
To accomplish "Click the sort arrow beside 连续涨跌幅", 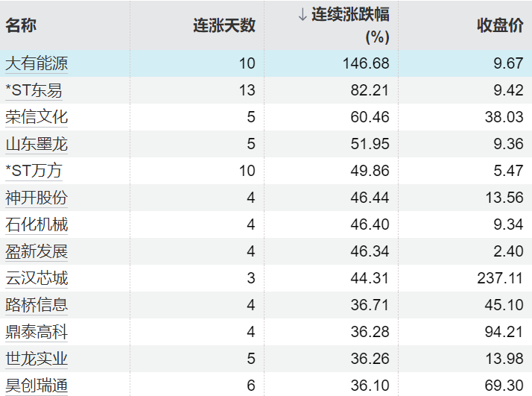I will coord(303,15).
